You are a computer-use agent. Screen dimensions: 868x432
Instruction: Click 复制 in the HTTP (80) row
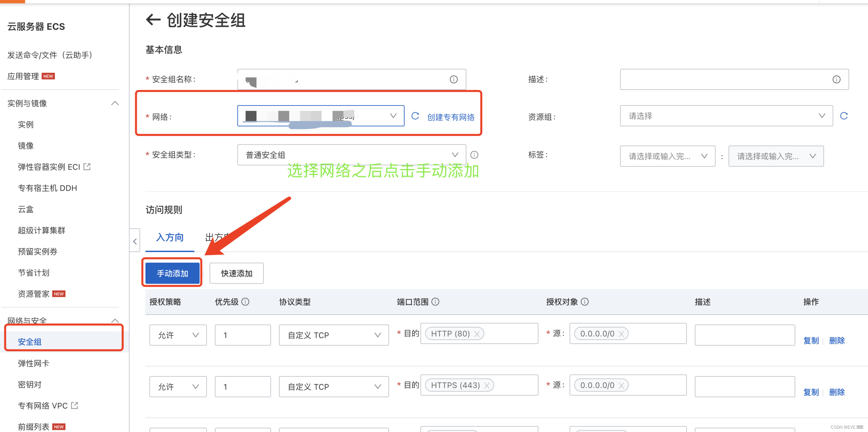(x=811, y=341)
